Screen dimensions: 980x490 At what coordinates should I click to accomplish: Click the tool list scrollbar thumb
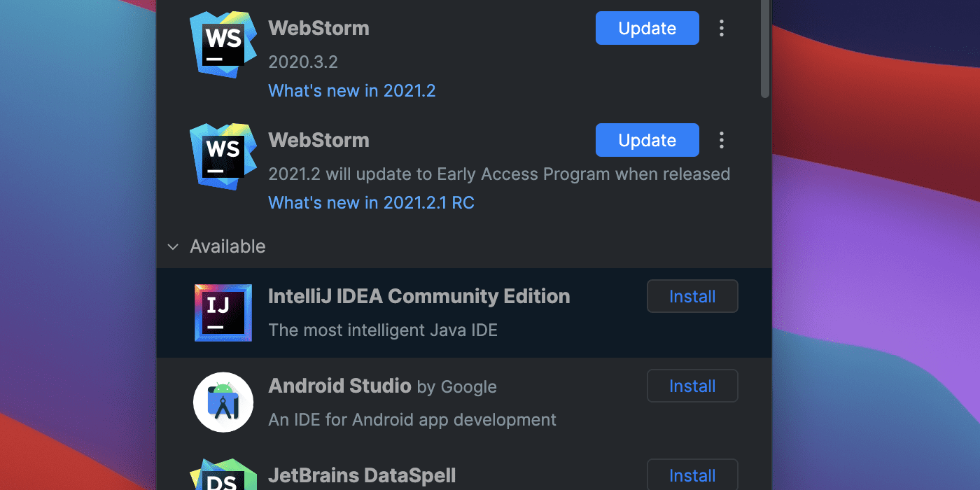point(765,48)
